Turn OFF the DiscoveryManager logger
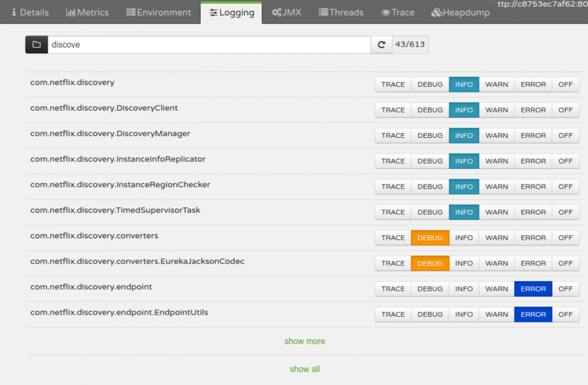 (x=566, y=136)
